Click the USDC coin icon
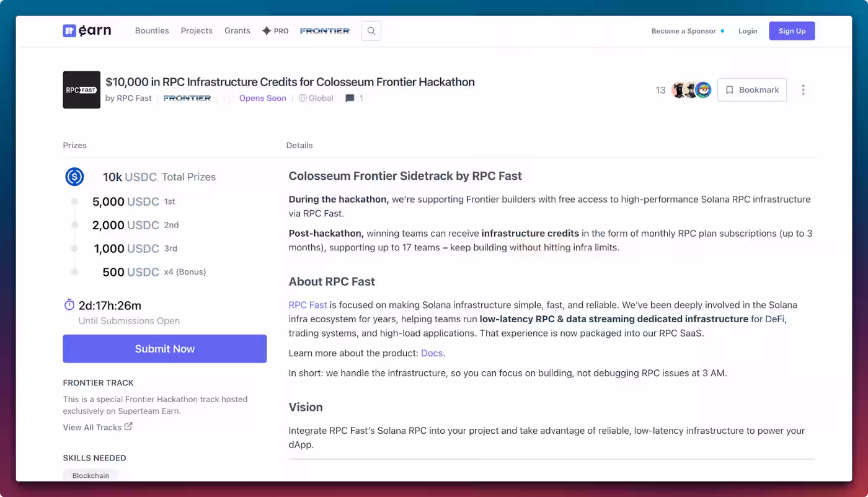Image resolution: width=868 pixels, height=497 pixels. pyautogui.click(x=74, y=177)
